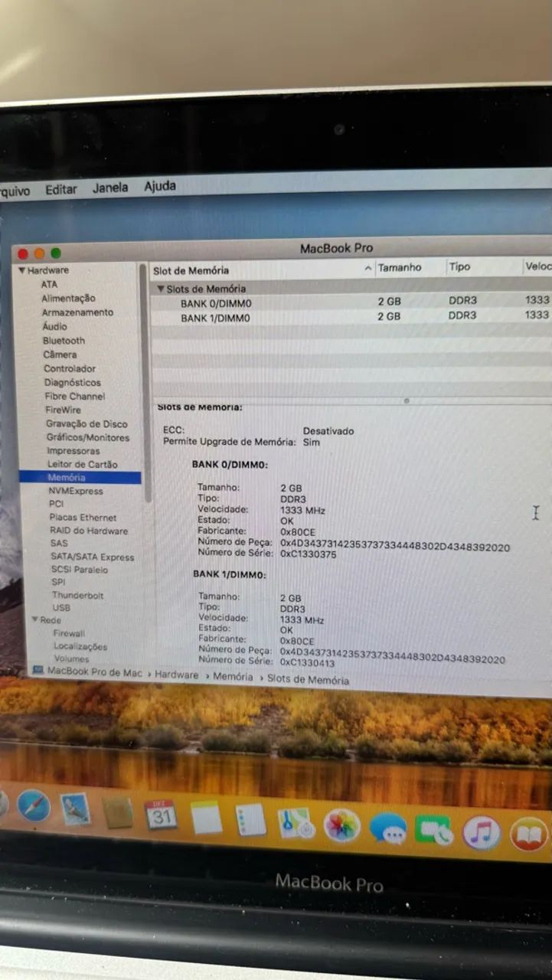Viewport: 552px width, 980px height.
Task: Select Gráficos/Monitores in the sidebar
Action: (88, 437)
